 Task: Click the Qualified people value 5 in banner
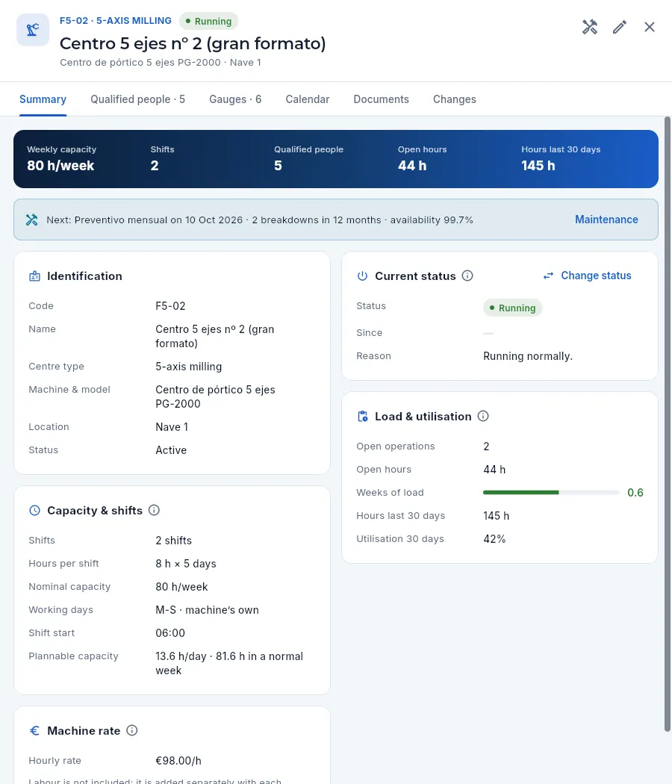(278, 166)
